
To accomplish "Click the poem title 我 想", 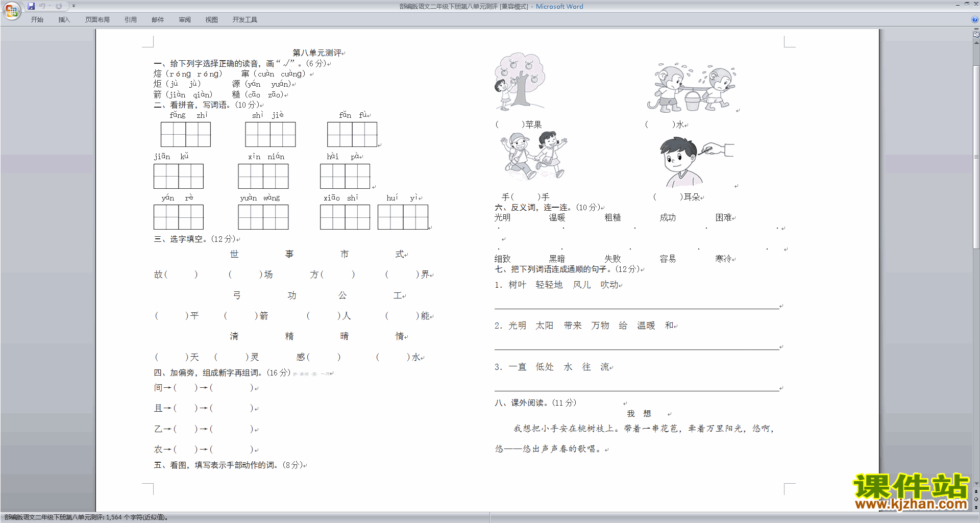I will coord(639,414).
